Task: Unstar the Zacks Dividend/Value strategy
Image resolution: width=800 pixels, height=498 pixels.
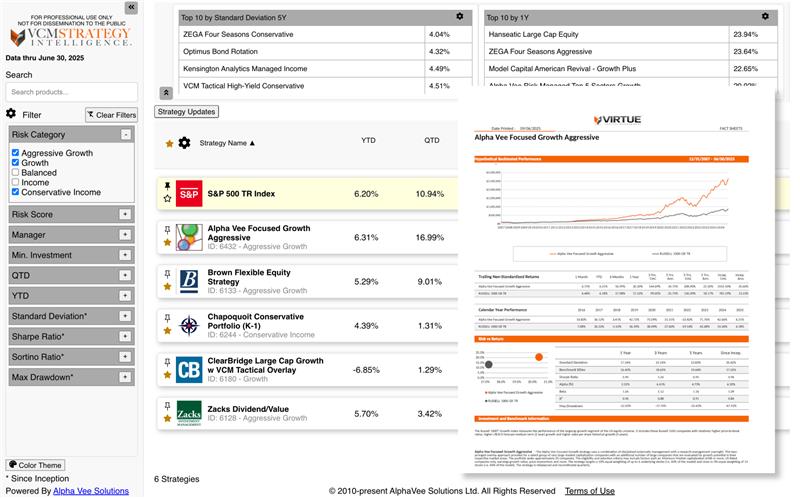Action: click(167, 420)
